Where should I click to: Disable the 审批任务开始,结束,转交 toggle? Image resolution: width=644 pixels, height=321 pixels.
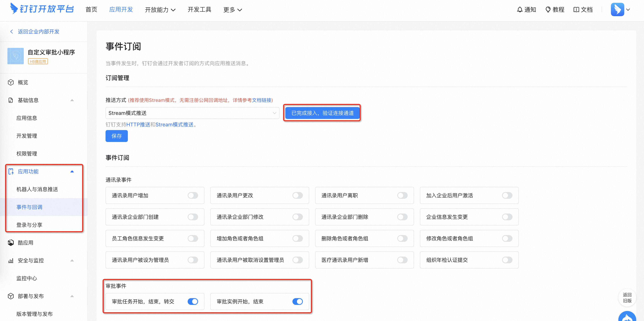coord(193,302)
